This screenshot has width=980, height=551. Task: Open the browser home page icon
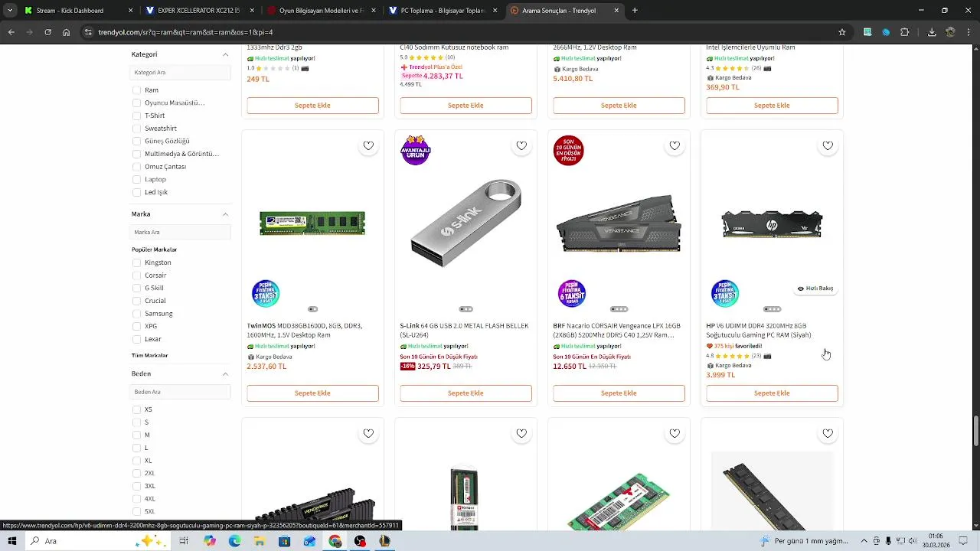click(x=67, y=32)
